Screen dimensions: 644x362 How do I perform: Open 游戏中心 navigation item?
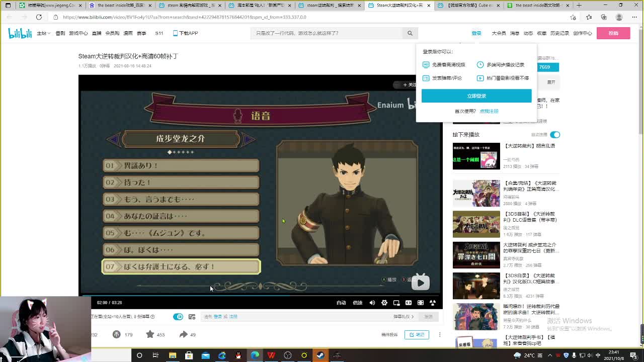[78, 33]
